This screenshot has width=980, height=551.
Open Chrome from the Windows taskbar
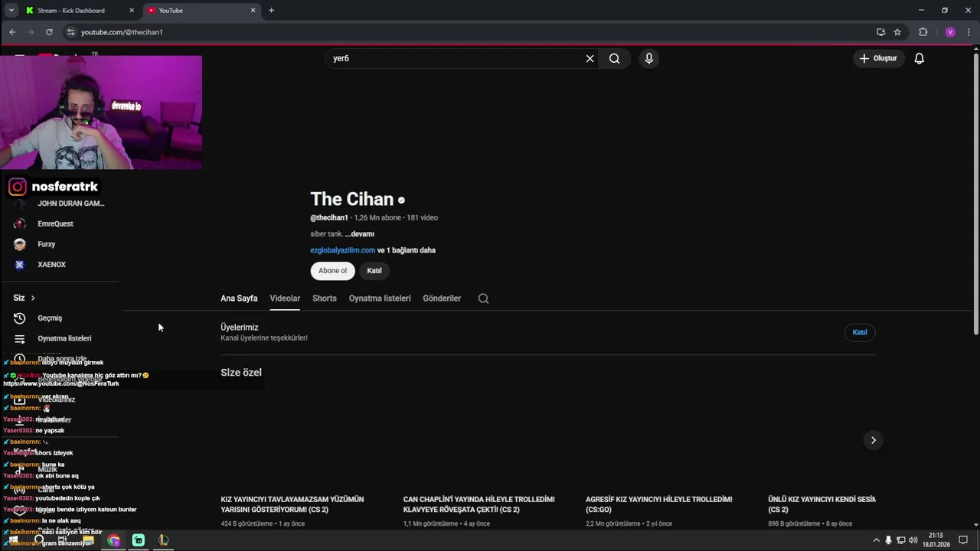[x=113, y=540]
